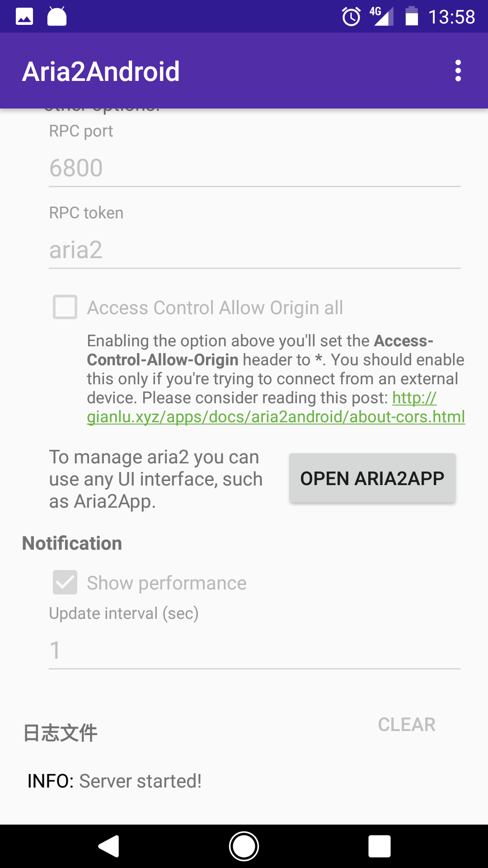This screenshot has width=488, height=868.
Task: Tap the battery status icon
Action: 411,17
